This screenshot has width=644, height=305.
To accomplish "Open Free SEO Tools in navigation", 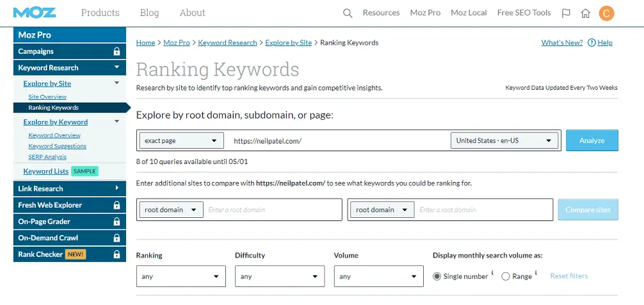I will 524,13.
